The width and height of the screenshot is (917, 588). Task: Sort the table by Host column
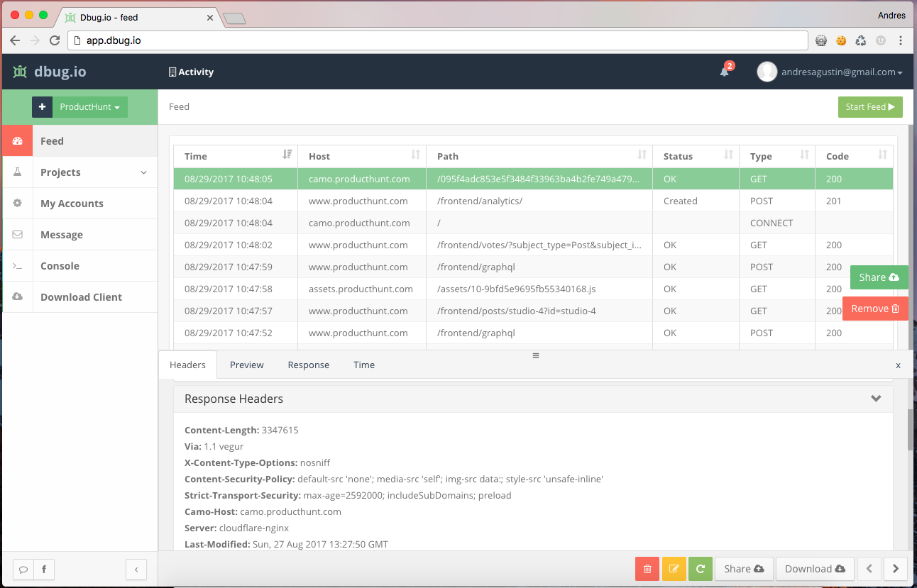(x=362, y=156)
